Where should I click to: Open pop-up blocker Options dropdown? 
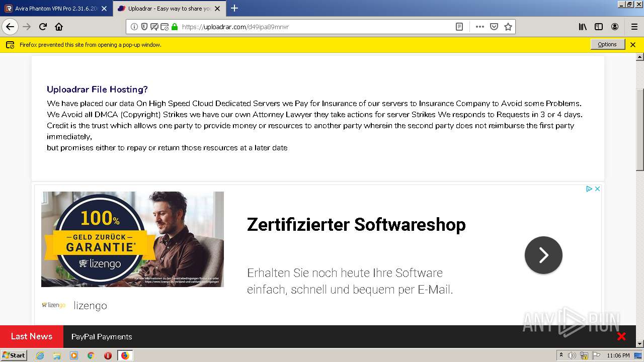click(607, 44)
